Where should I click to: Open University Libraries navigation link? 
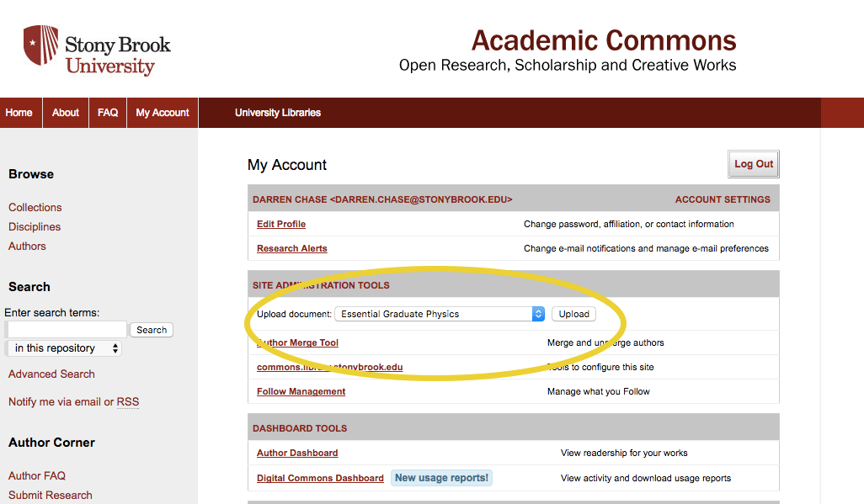pos(278,113)
